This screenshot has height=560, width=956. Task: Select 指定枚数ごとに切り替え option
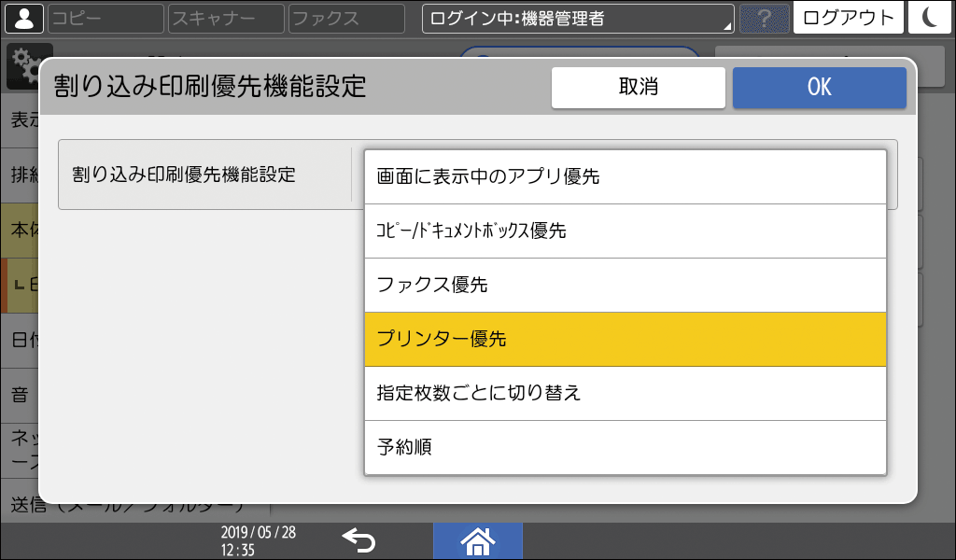tap(624, 393)
